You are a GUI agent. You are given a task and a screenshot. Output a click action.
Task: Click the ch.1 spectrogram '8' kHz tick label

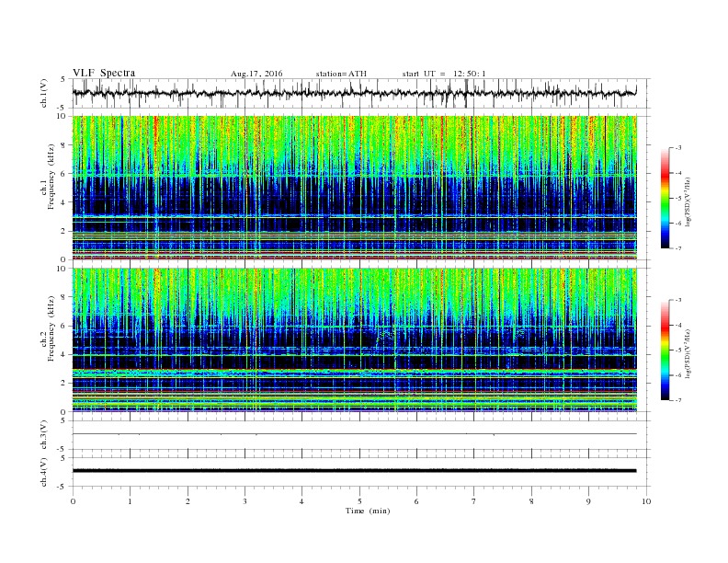[x=64, y=145]
